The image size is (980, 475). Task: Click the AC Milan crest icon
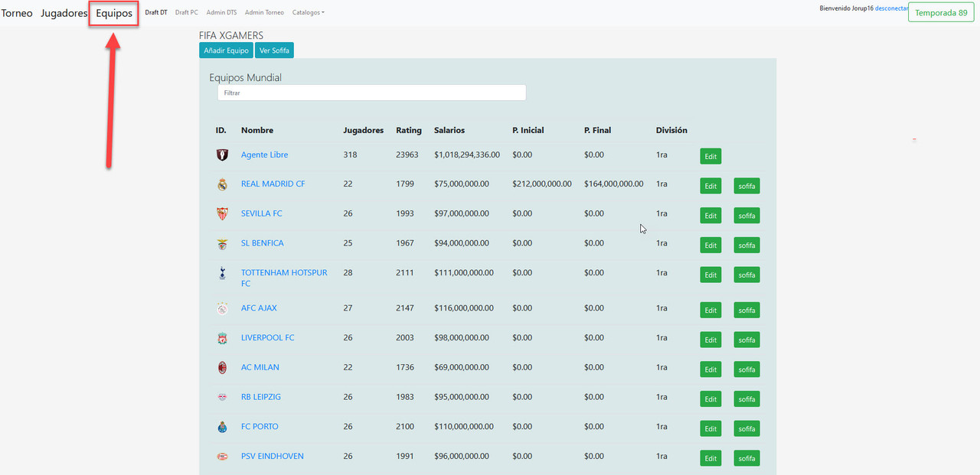222,368
